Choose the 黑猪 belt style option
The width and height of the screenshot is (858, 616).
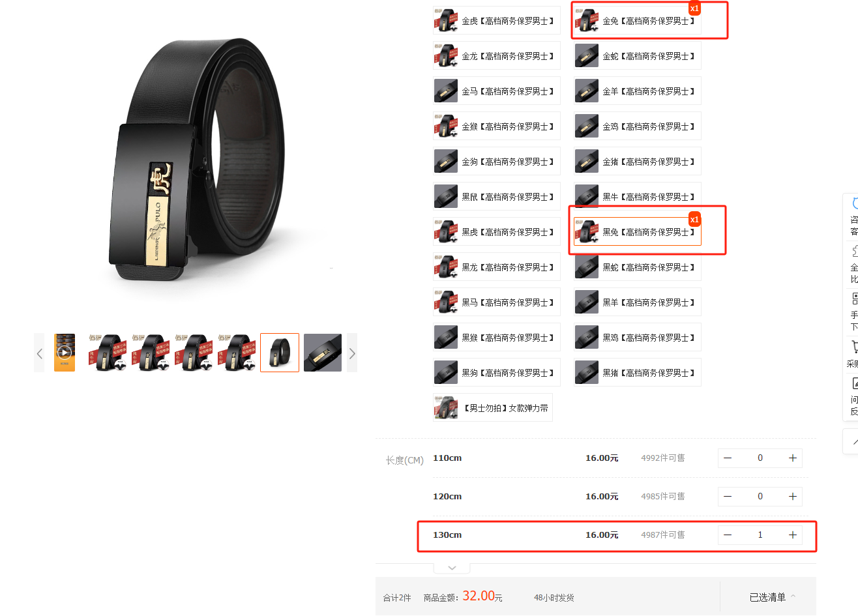638,372
